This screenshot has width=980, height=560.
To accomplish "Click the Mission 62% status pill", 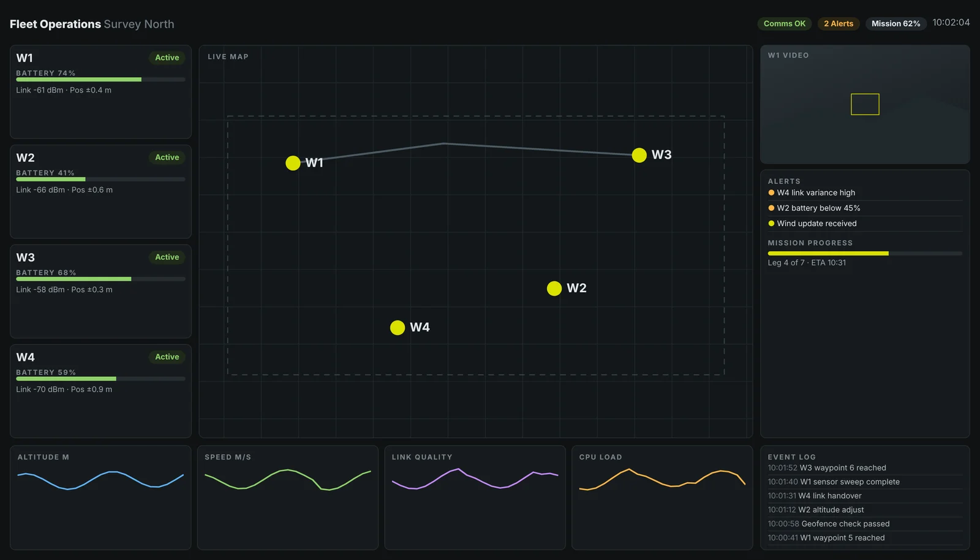I will (x=895, y=24).
